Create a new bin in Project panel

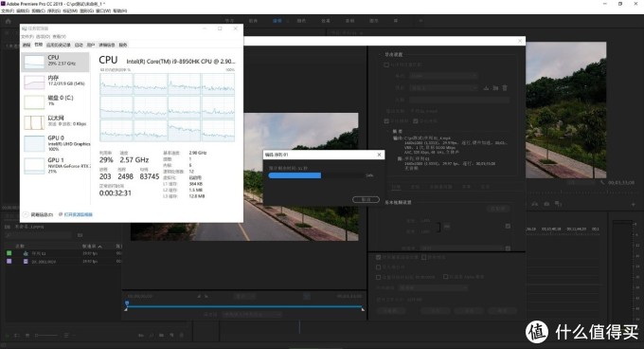[x=161, y=336]
